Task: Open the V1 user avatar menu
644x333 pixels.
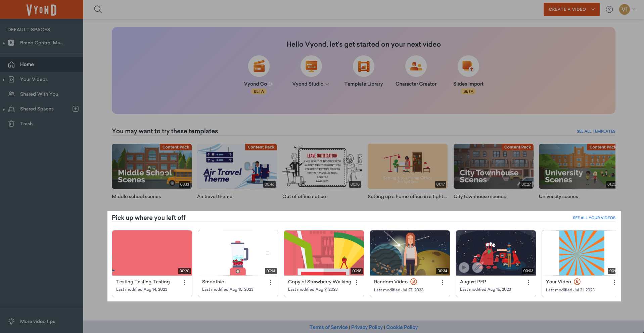Action: pyautogui.click(x=625, y=9)
